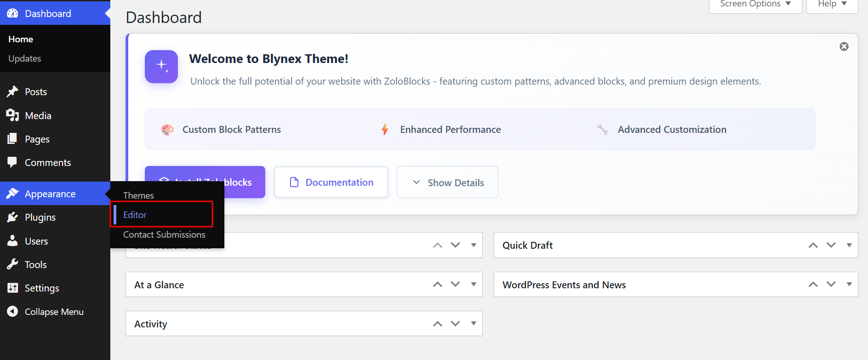Move Site Health Status panel down

pyautogui.click(x=456, y=245)
